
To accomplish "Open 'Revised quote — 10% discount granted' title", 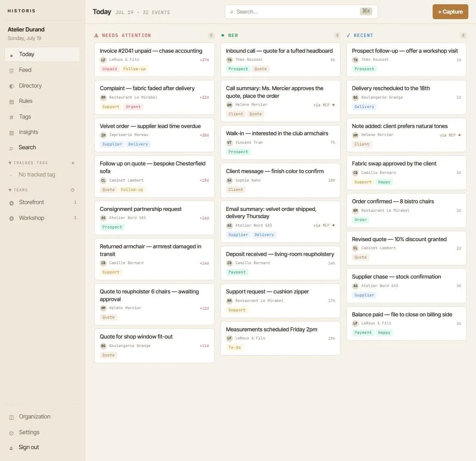I will pos(399,239).
